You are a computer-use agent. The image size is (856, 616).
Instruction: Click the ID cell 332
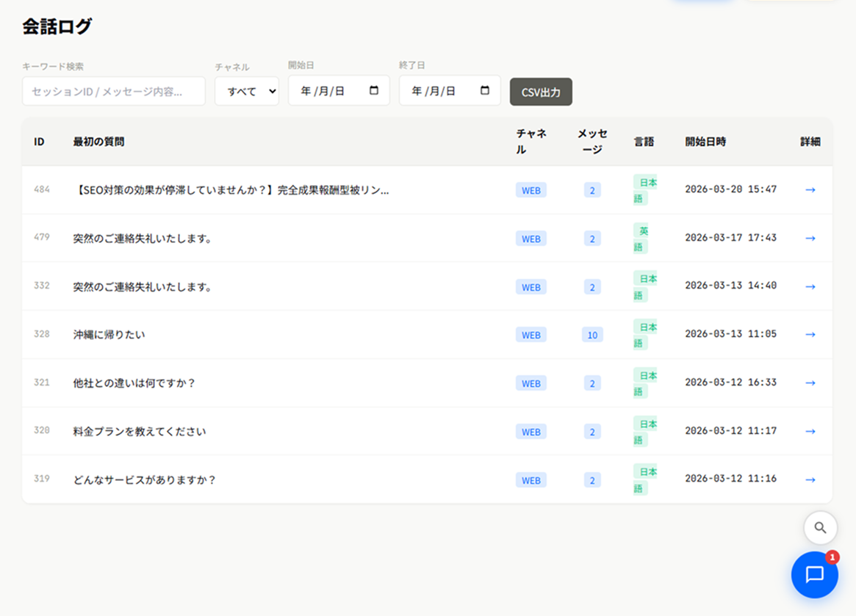coord(41,286)
